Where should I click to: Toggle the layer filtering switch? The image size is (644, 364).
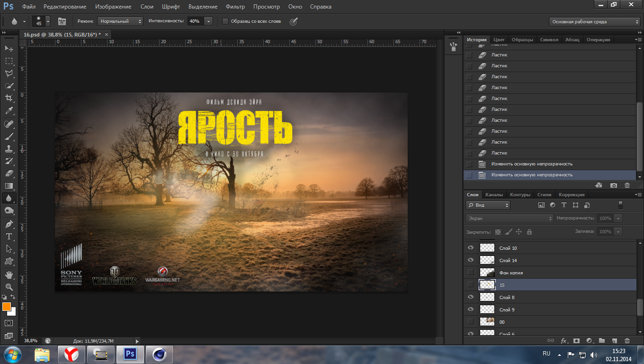(620, 205)
